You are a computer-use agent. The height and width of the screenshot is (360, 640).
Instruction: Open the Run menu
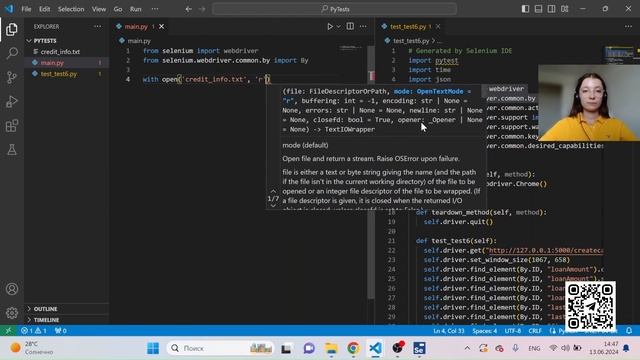click(136, 9)
